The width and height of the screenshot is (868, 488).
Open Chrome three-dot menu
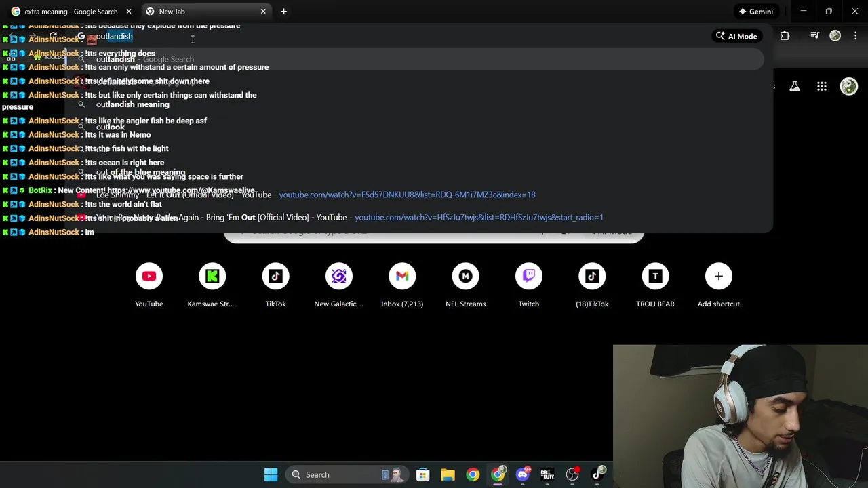(855, 36)
